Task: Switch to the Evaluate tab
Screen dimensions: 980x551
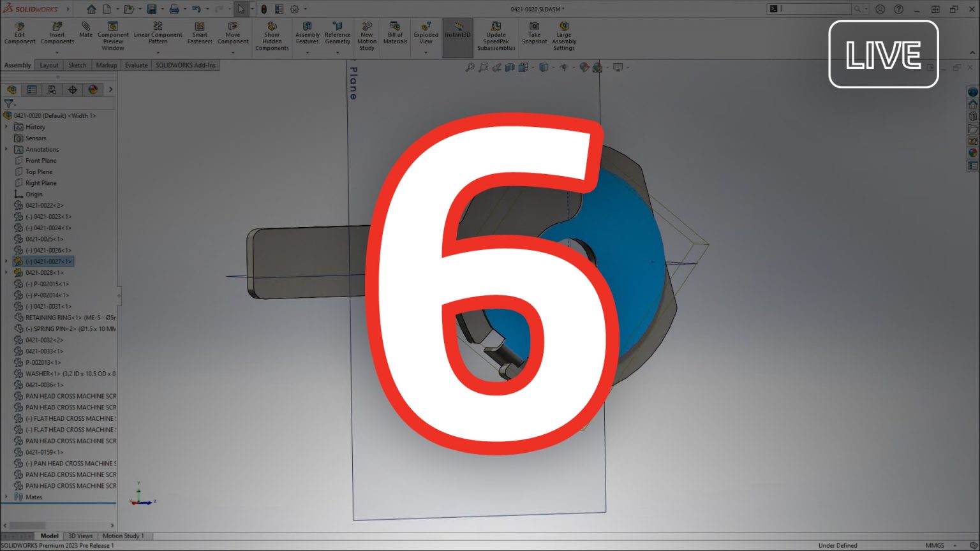Action: (x=136, y=64)
